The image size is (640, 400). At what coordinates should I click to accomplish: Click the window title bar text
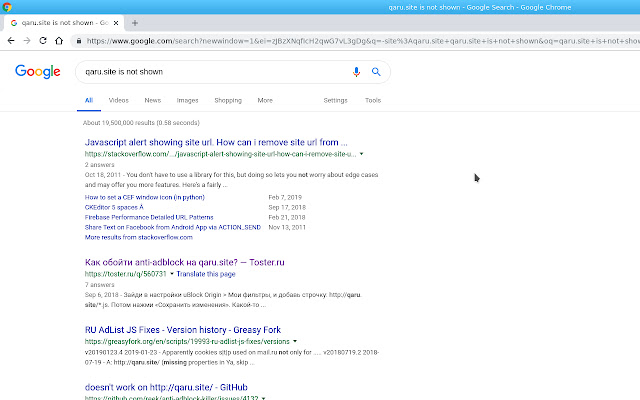tap(480, 7)
